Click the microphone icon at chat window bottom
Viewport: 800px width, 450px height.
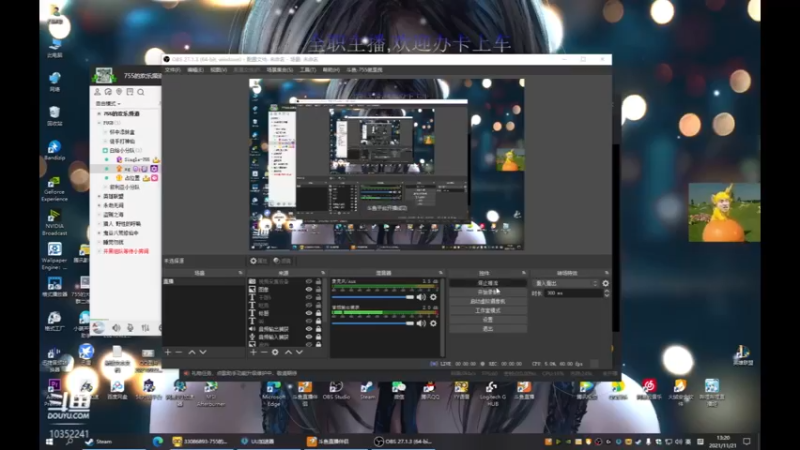click(x=130, y=328)
